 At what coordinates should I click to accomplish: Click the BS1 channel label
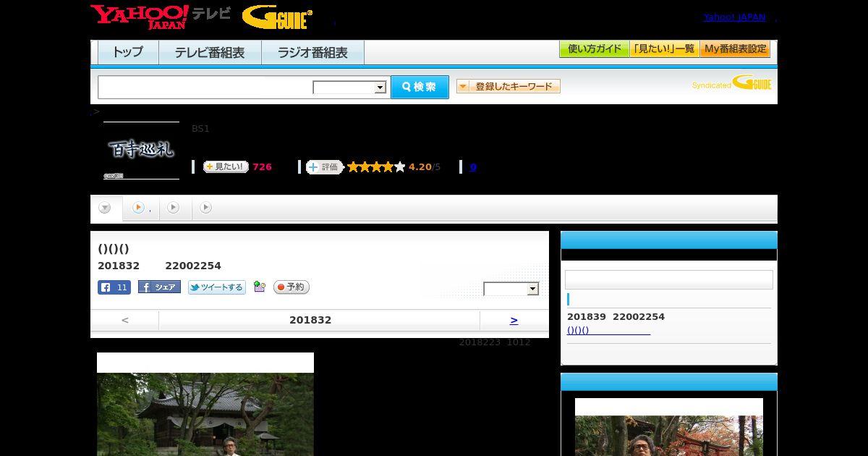click(200, 129)
